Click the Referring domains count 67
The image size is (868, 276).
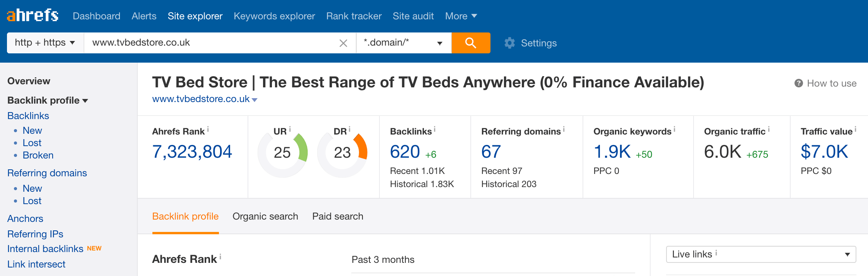(491, 152)
